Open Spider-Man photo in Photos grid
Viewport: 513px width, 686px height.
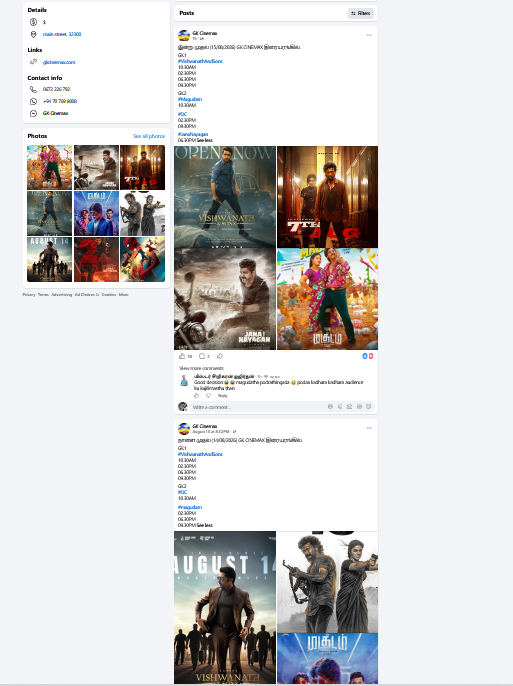coord(143,259)
